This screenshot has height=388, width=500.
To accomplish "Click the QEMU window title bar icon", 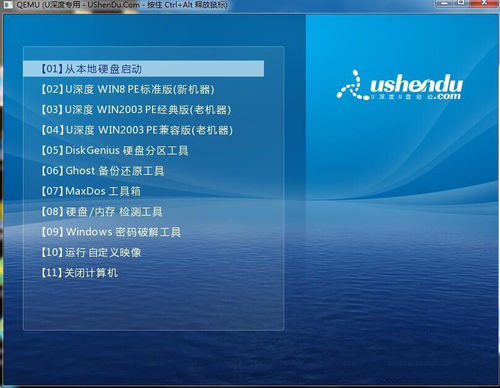I will click(7, 4).
